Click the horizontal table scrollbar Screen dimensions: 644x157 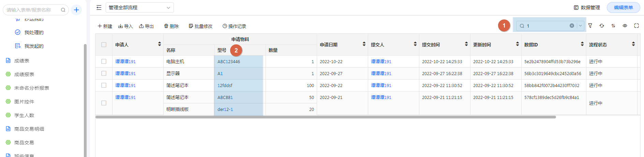click(x=326, y=117)
